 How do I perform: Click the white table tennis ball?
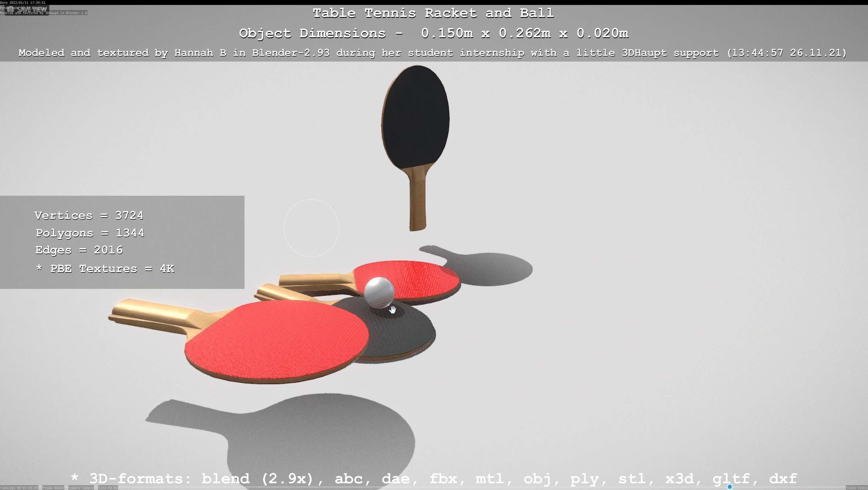coord(379,293)
